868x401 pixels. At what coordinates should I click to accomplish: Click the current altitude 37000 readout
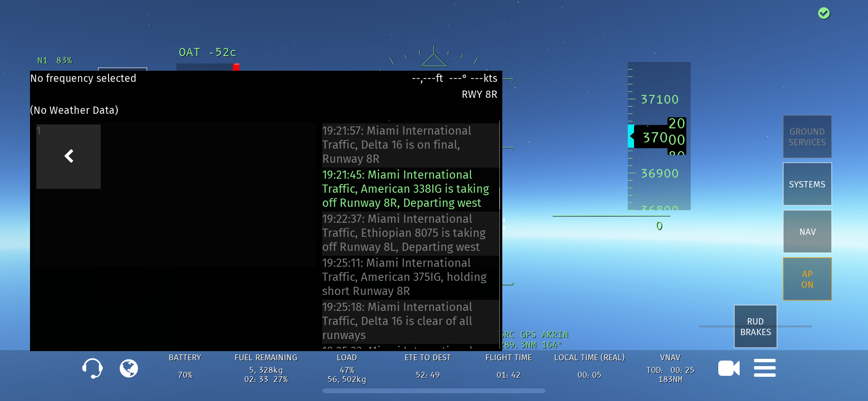[x=660, y=137]
